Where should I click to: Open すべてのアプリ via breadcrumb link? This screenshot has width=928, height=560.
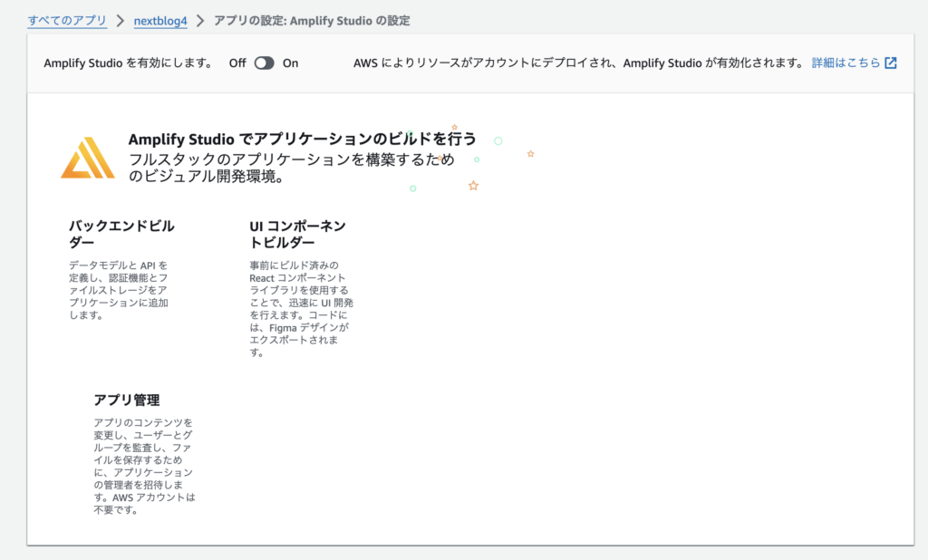66,20
